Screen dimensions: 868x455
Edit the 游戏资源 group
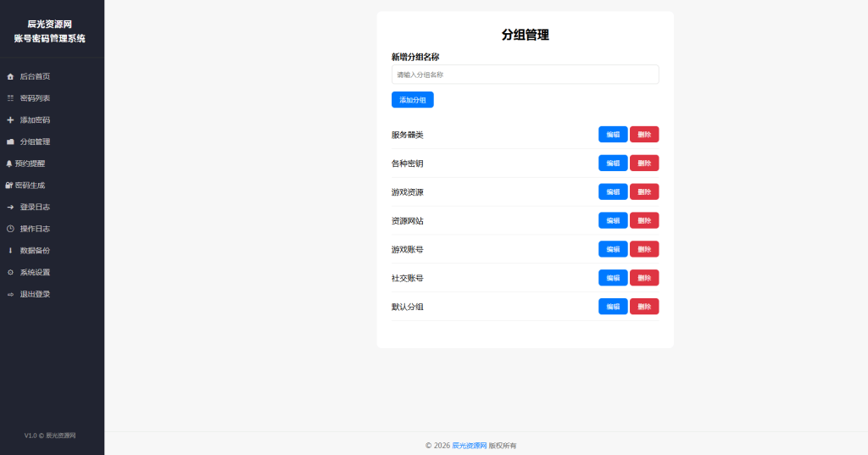click(x=613, y=192)
